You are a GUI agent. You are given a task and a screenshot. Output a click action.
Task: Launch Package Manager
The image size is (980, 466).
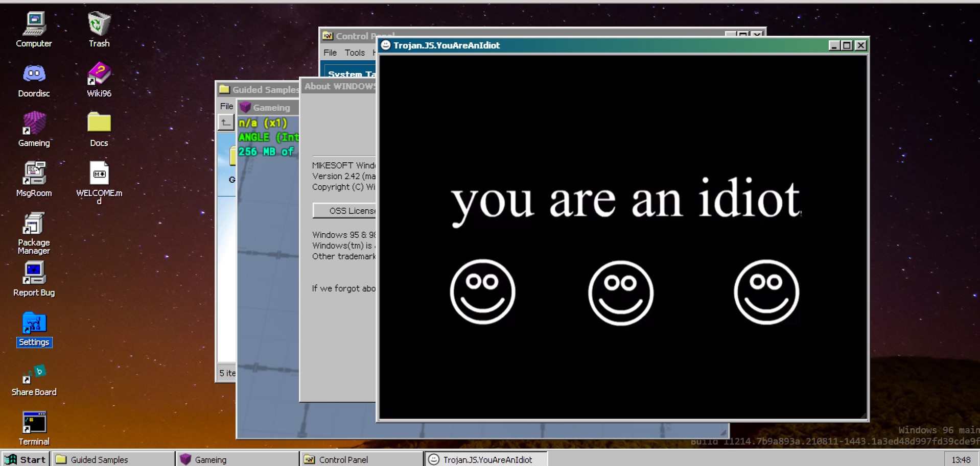coord(34,224)
